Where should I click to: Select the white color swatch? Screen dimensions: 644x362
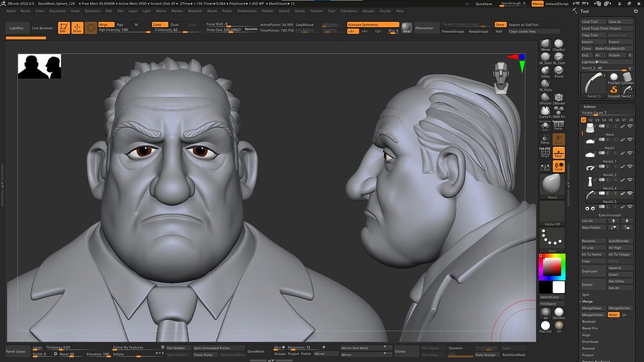558,287
